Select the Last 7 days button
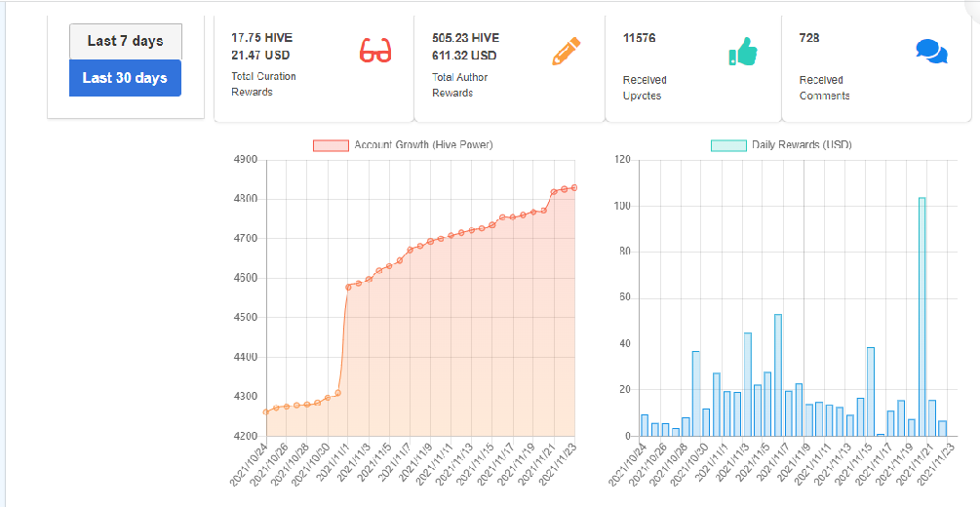980x507 pixels. click(125, 41)
